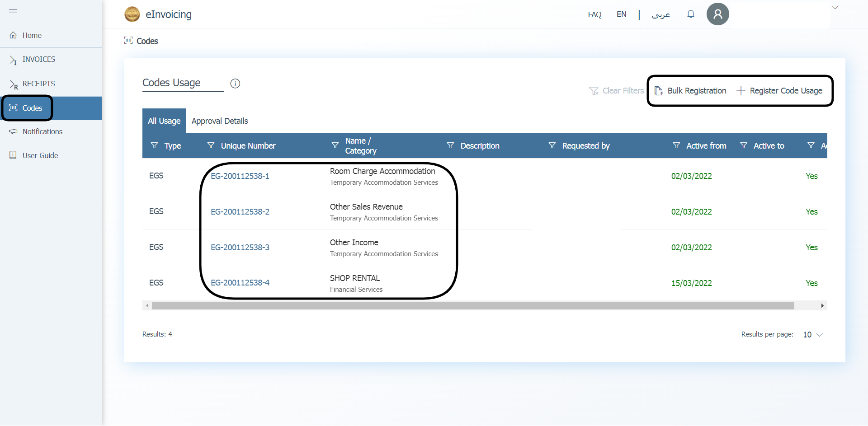The height and width of the screenshot is (426, 868).
Task: Open the results per page dropdown
Action: 813,335
